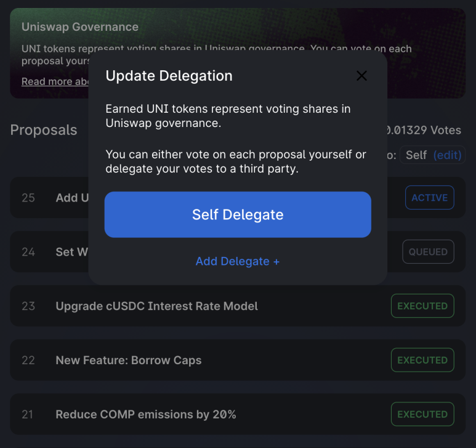Click the Self delegate label

[x=416, y=155]
